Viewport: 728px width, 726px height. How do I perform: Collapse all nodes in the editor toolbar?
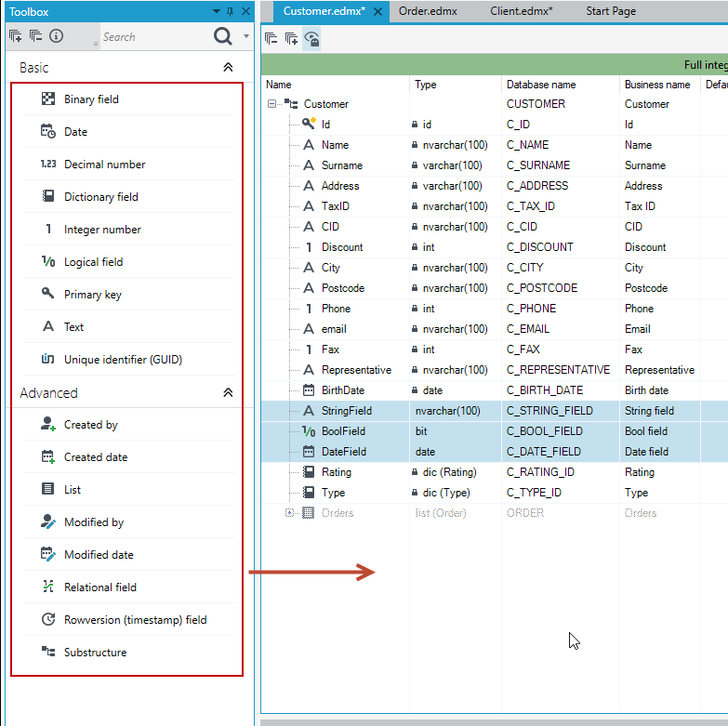point(271,38)
